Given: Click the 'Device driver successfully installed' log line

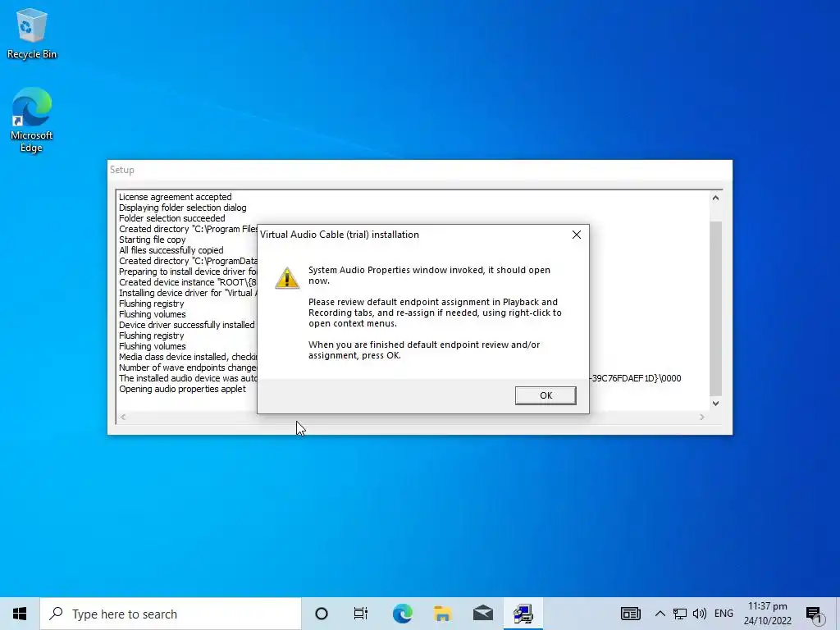Looking at the screenshot, I should tap(186, 325).
